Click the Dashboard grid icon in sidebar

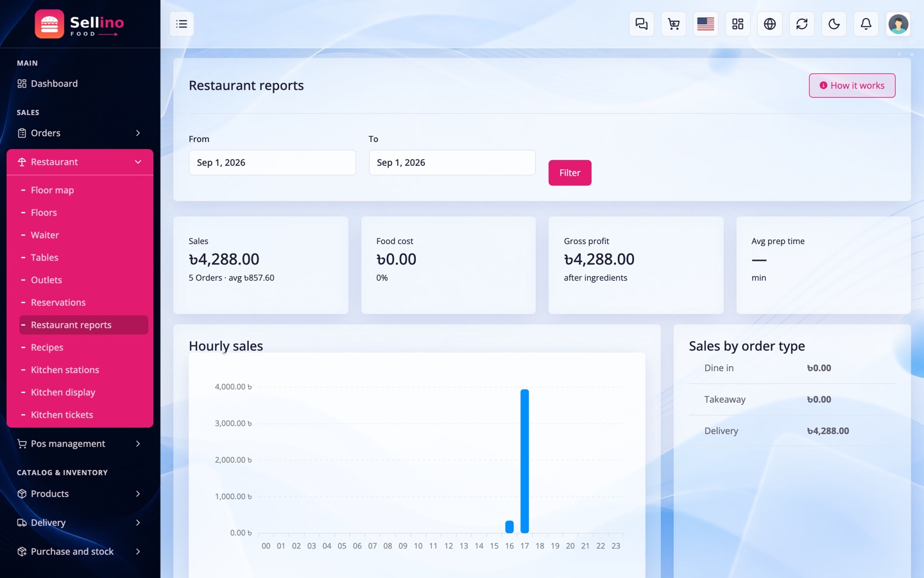coord(22,83)
